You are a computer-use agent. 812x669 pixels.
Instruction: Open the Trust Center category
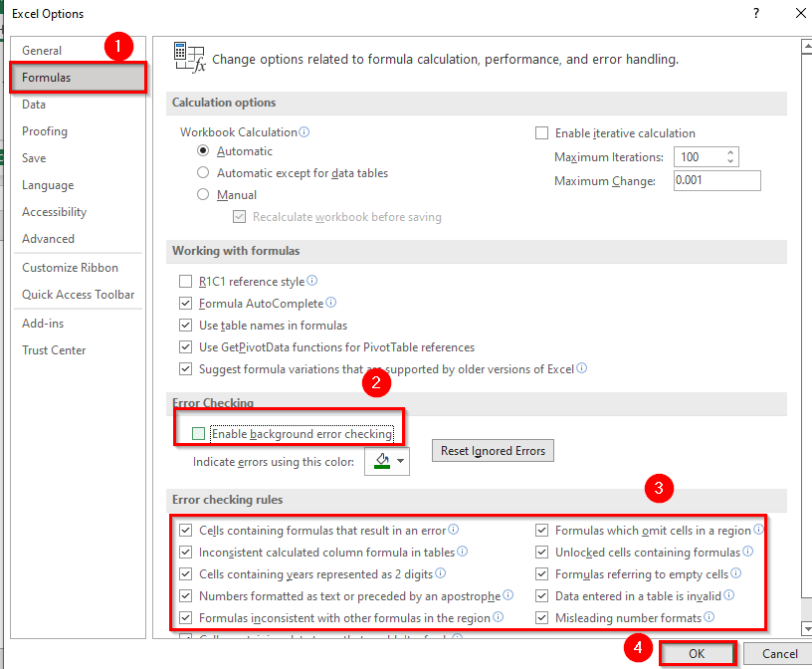(x=78, y=350)
